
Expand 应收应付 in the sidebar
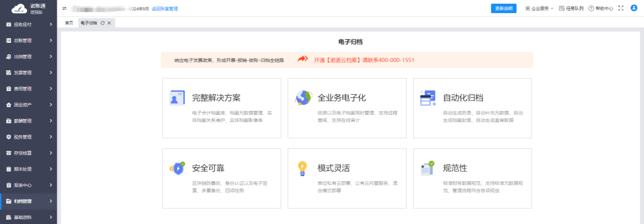[x=29, y=24]
